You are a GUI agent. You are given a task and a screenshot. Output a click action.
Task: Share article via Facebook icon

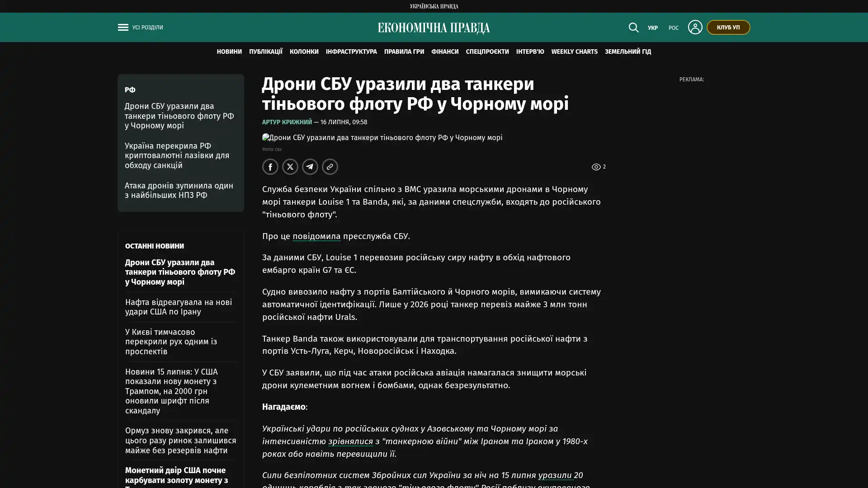click(270, 167)
